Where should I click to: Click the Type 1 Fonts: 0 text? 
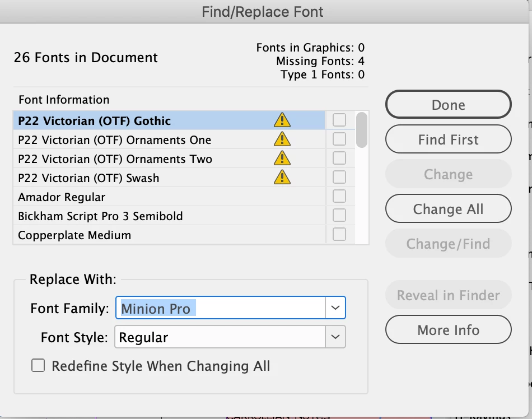tap(323, 75)
